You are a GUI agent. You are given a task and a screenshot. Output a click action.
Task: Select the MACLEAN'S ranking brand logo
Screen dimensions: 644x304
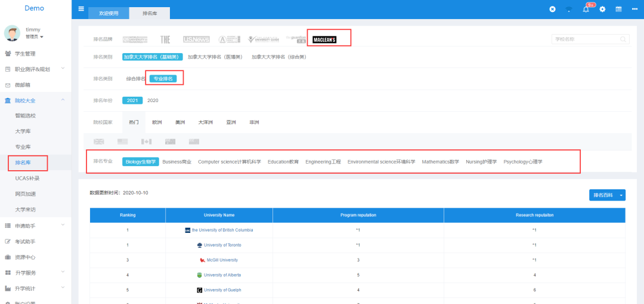[325, 39]
